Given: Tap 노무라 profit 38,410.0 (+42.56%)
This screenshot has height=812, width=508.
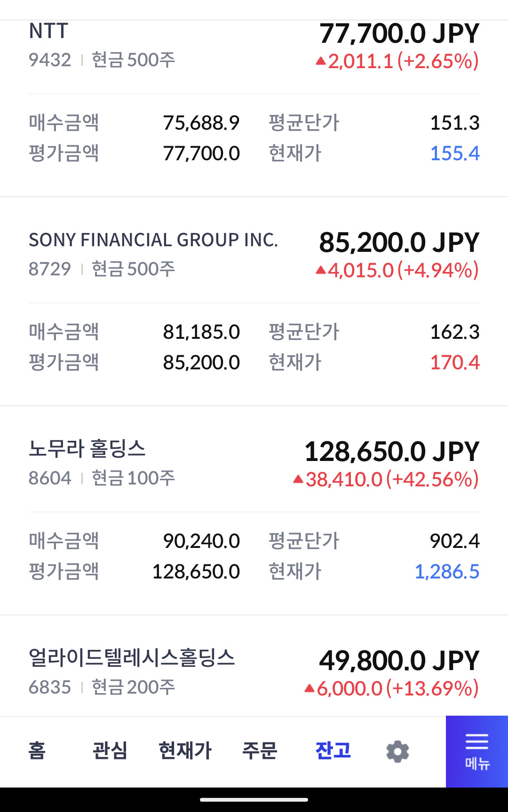Looking at the screenshot, I should coord(386,480).
